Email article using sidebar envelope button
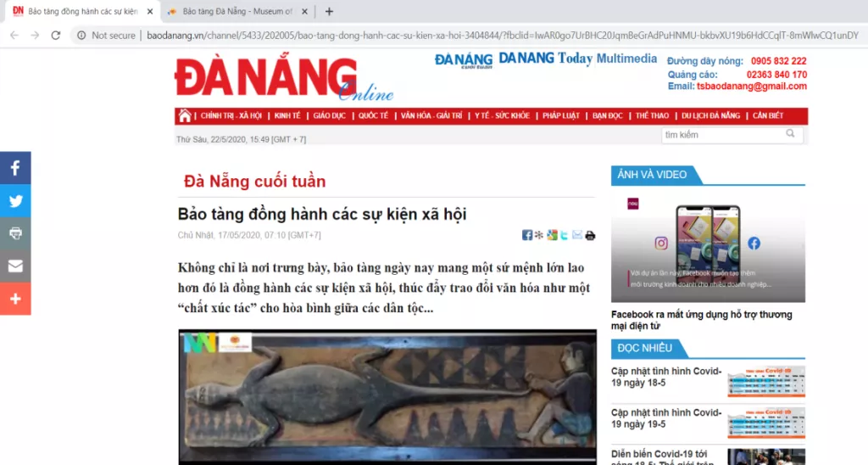868x465 pixels. 15,266
